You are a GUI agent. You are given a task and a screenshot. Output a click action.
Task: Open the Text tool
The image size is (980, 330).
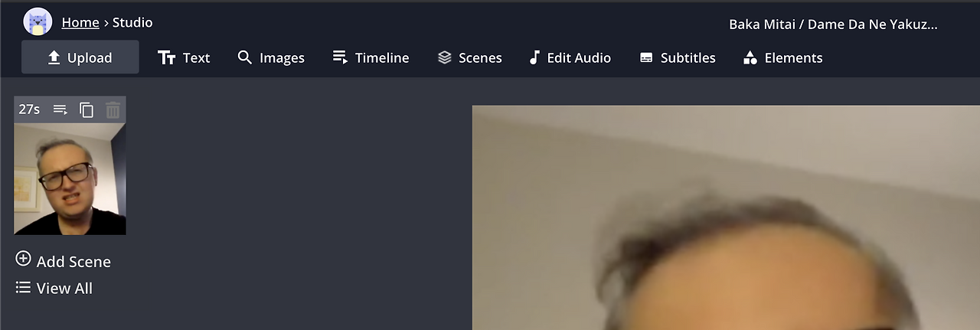pyautogui.click(x=184, y=57)
